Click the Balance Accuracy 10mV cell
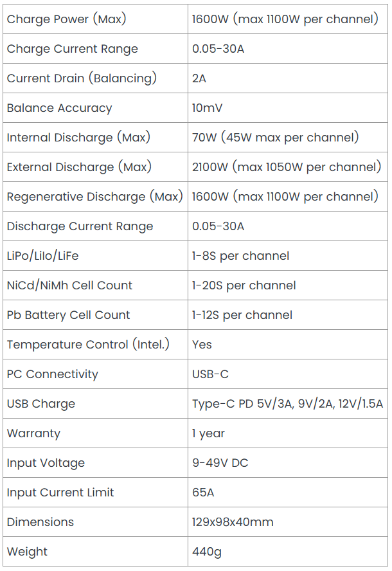392x571 pixels. pos(287,108)
